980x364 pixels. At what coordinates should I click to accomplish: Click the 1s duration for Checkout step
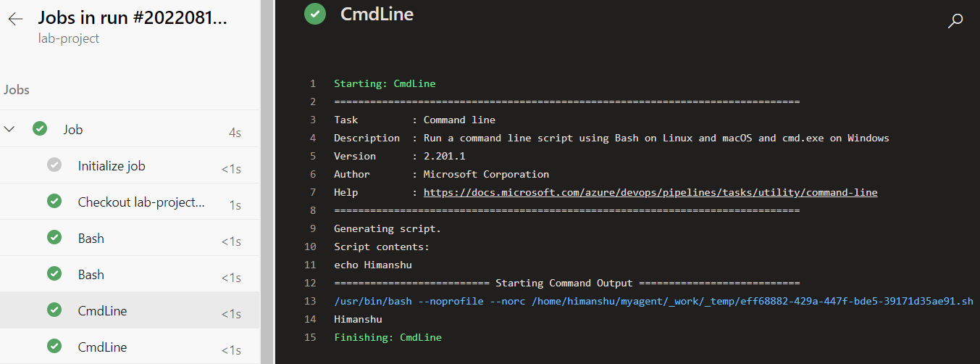pyautogui.click(x=235, y=205)
